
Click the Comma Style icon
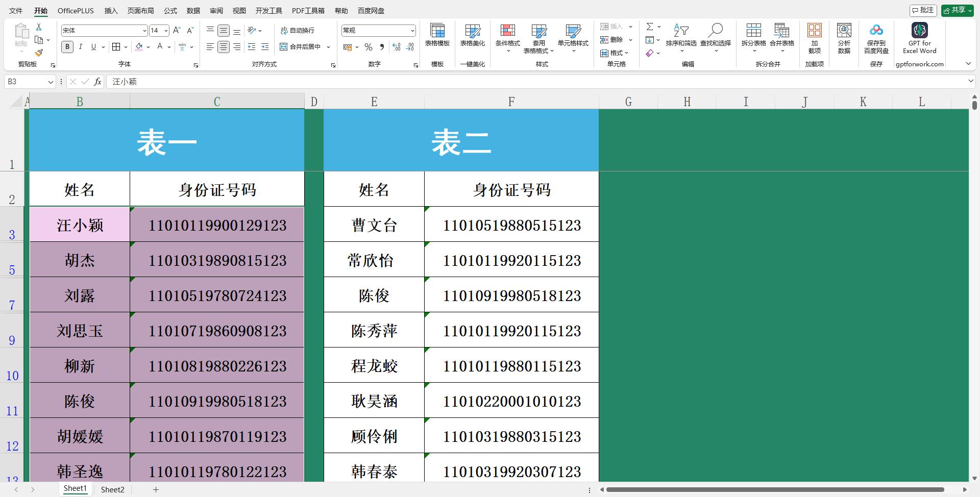pos(382,47)
